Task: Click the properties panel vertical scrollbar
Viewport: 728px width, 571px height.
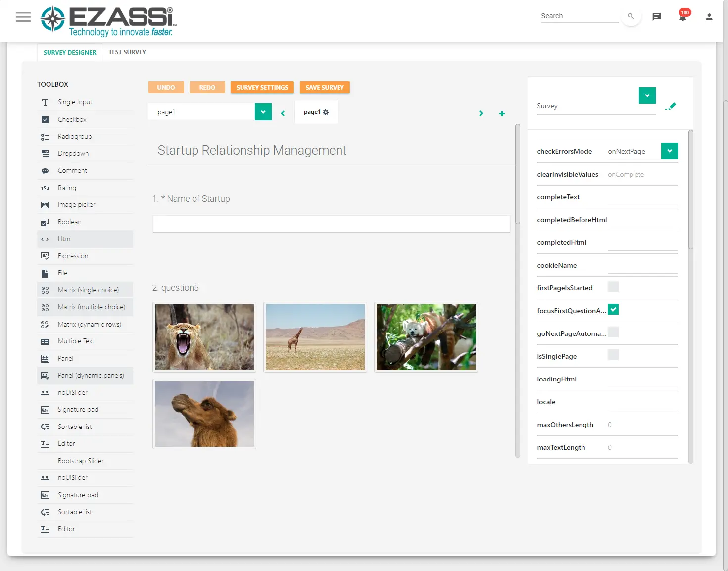Action: [691, 190]
